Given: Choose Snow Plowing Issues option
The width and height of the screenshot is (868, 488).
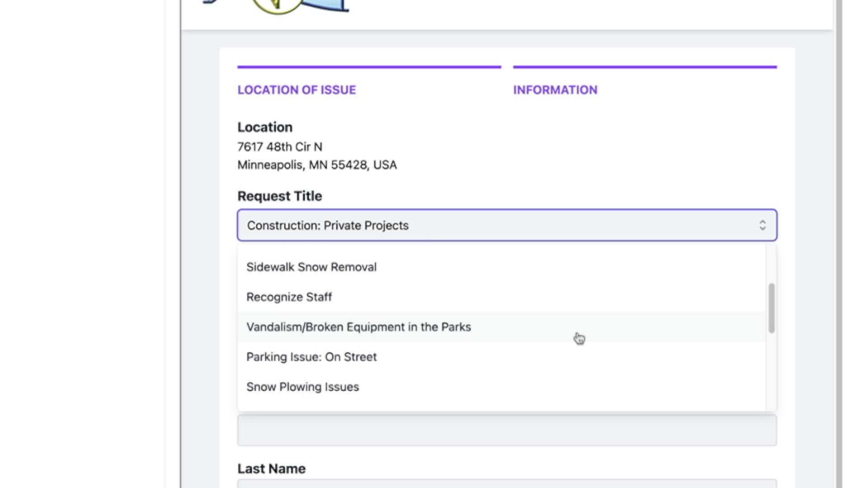Looking at the screenshot, I should click(x=302, y=387).
